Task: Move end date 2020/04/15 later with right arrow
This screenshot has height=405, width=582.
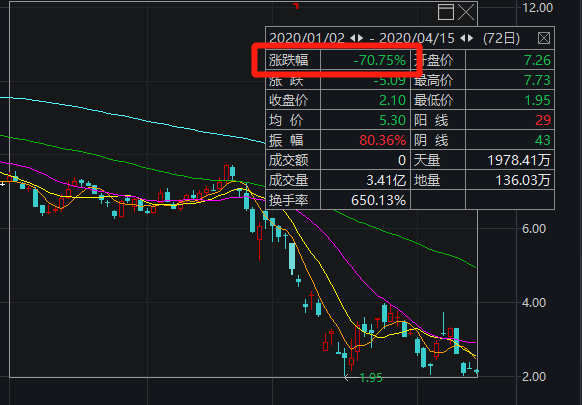Action: (x=471, y=38)
